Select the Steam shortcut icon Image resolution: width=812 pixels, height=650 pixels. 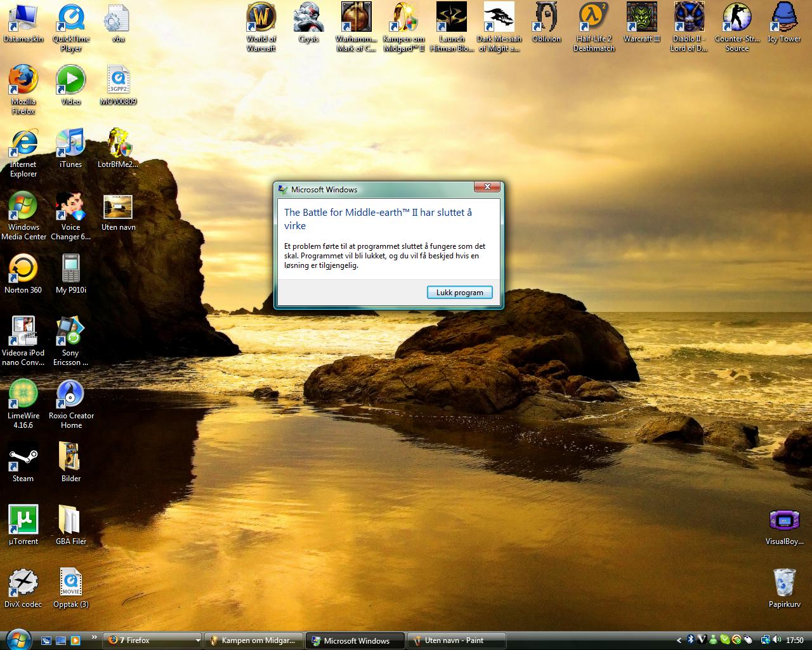tap(23, 462)
